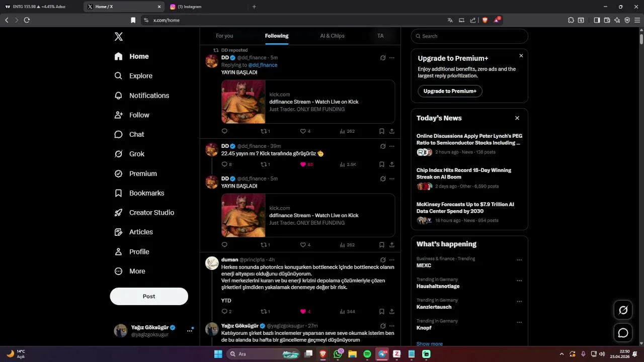Ask Grok about duman's post
The image size is (644, 362).
383,260
